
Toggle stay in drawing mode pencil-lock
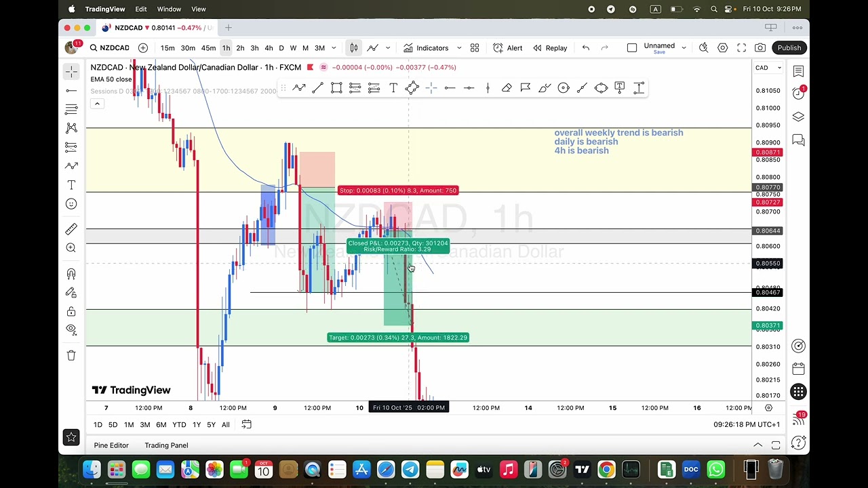[x=71, y=293]
